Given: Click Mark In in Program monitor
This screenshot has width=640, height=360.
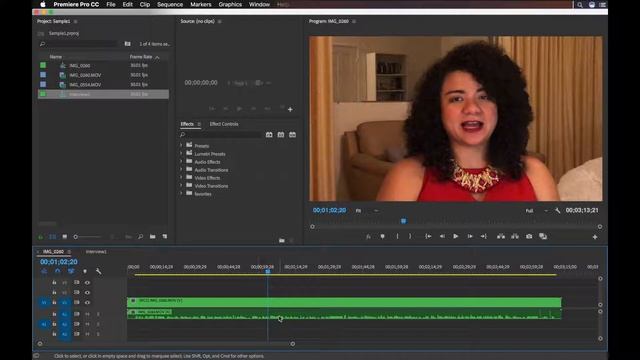Looking at the screenshot, I should tap(397, 236).
